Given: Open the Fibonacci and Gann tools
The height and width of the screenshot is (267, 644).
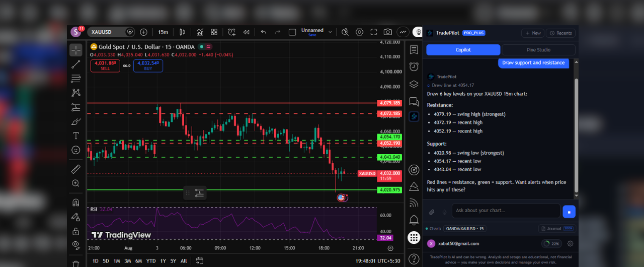Looking at the screenshot, I should [x=76, y=79].
